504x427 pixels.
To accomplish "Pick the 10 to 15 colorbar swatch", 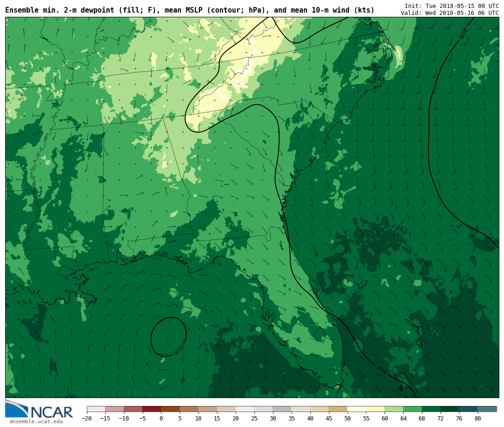I will point(208,409).
